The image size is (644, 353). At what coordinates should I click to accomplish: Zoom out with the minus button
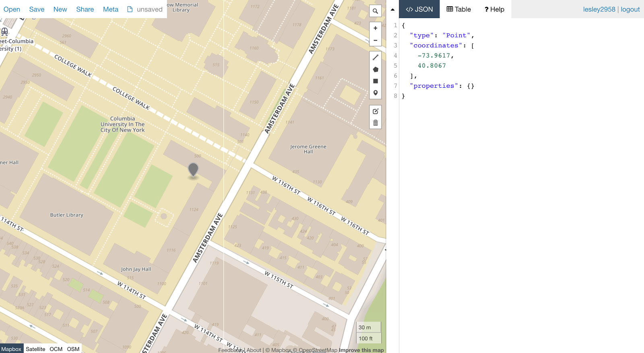tap(375, 40)
